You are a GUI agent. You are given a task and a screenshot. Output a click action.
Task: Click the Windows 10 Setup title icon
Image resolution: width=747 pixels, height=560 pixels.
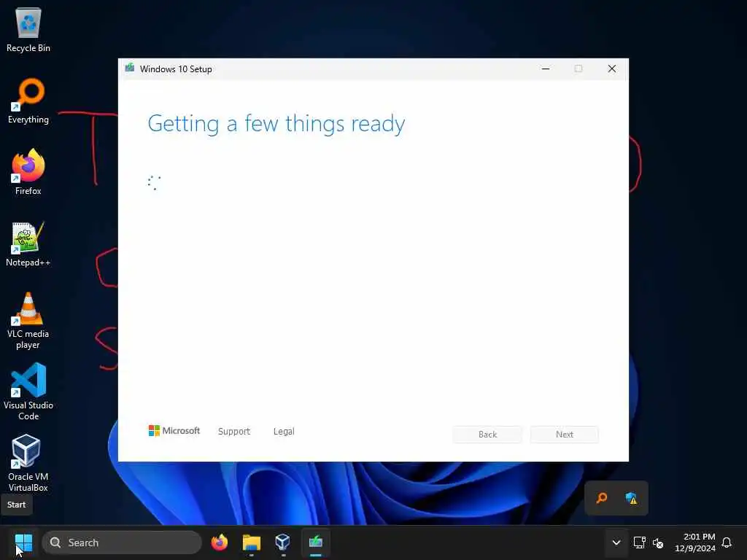pos(130,68)
